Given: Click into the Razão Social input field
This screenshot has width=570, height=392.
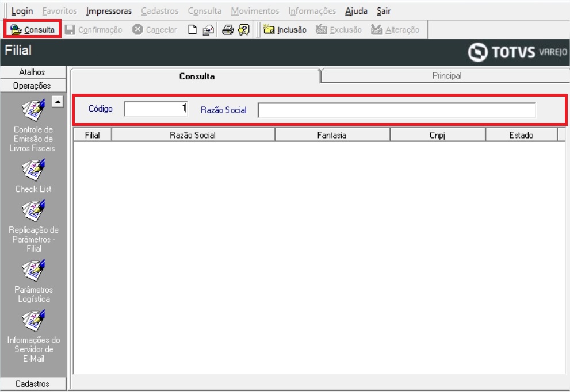Looking at the screenshot, I should [397, 110].
